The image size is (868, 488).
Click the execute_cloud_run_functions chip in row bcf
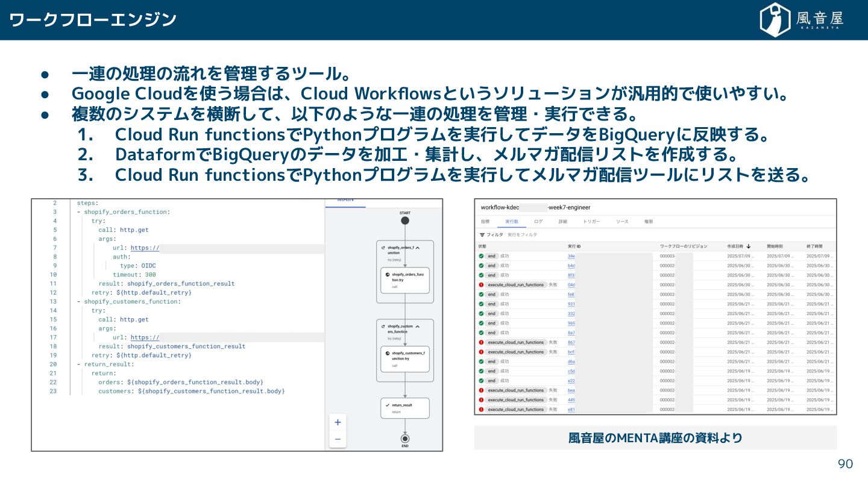pos(515,352)
